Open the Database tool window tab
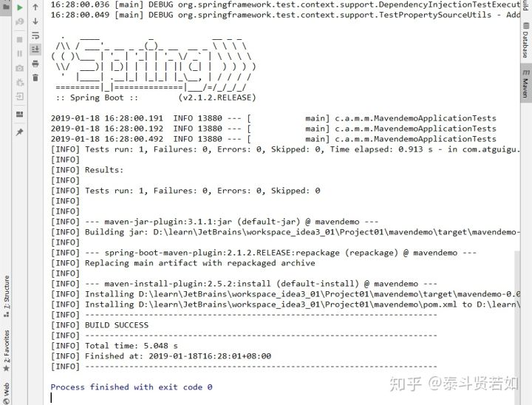Screen dimensions: 532x405 tap(525, 40)
